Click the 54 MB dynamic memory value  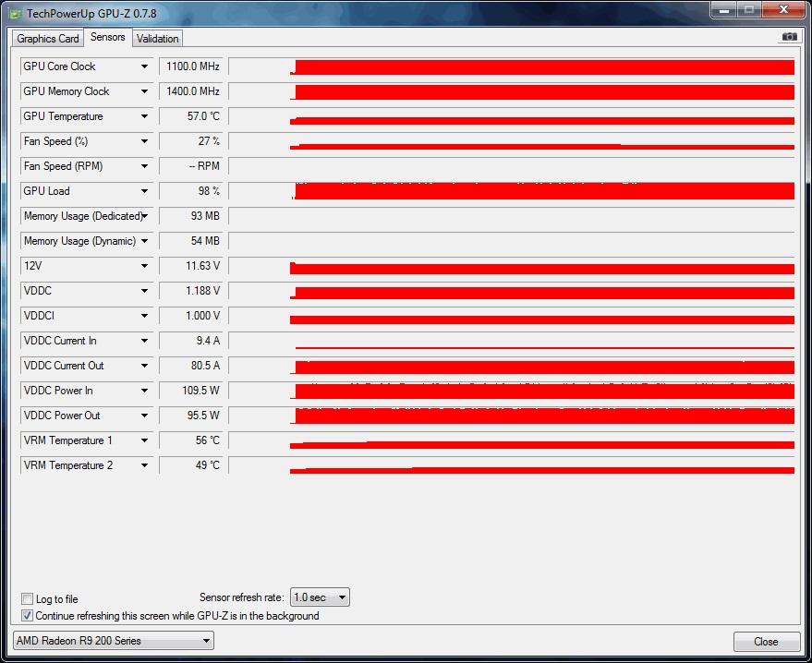click(191, 241)
